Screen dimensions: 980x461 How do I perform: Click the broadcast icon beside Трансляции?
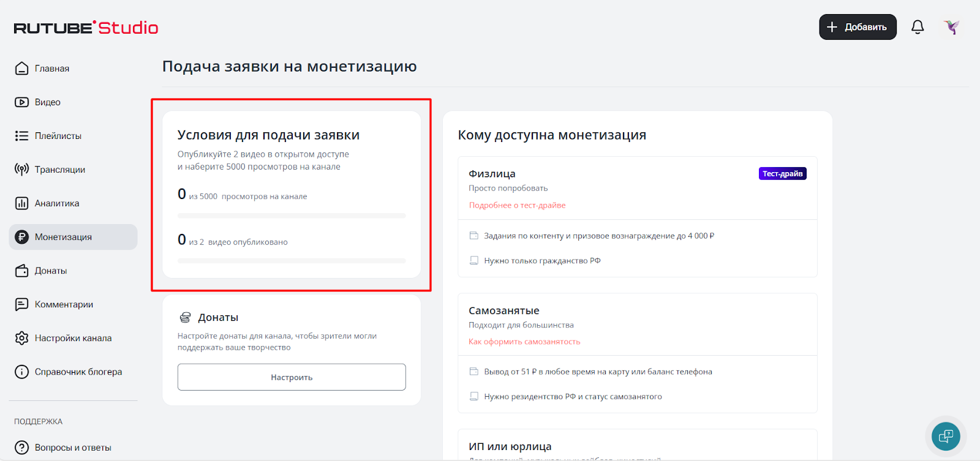tap(21, 170)
